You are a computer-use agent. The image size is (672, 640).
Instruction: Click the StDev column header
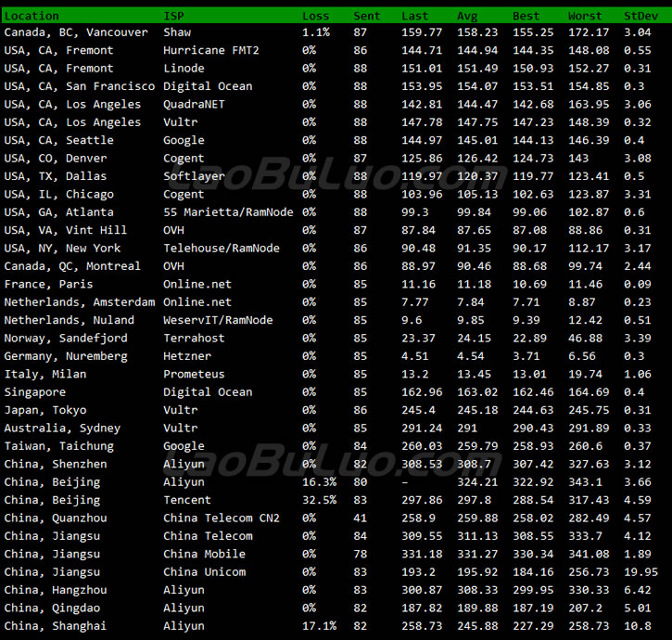[641, 17]
